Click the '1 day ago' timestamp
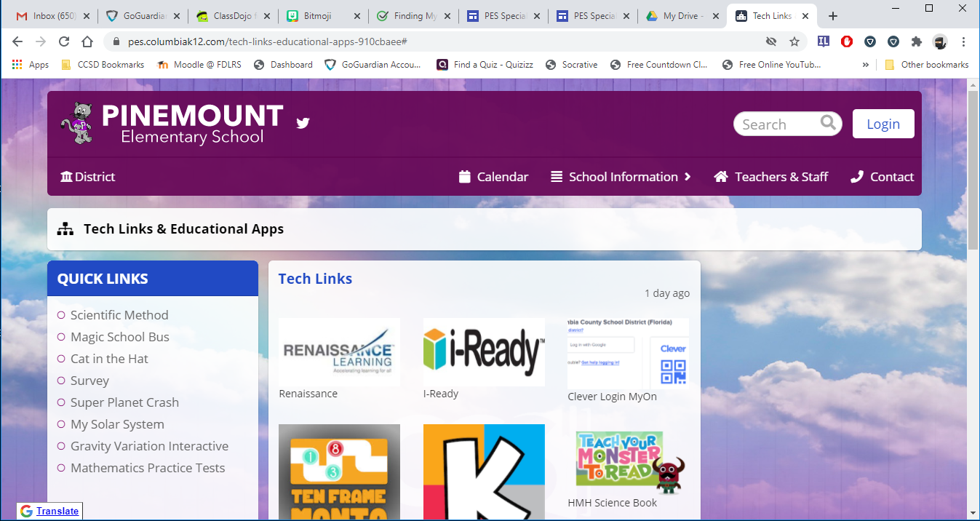The image size is (980, 521). pos(667,293)
